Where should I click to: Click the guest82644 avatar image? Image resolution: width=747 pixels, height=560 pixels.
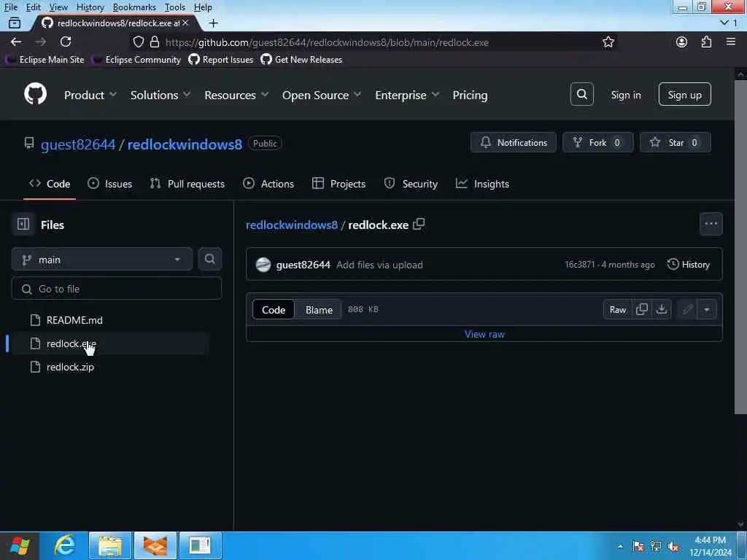[263, 265]
